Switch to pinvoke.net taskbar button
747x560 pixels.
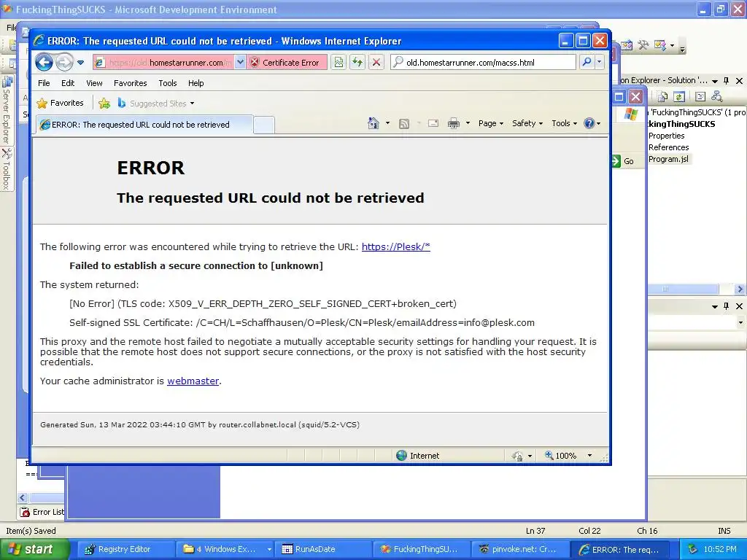[519, 549]
